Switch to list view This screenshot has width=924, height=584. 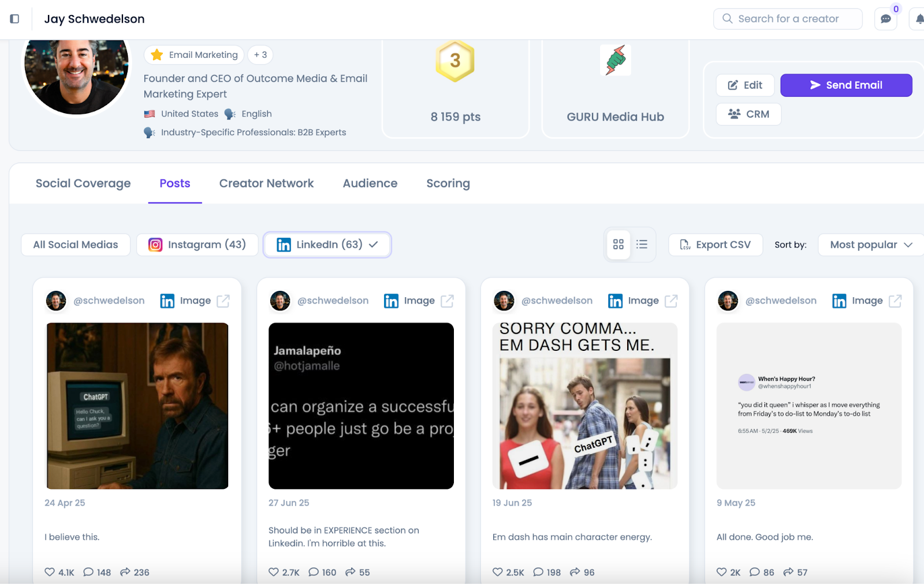tap(642, 245)
